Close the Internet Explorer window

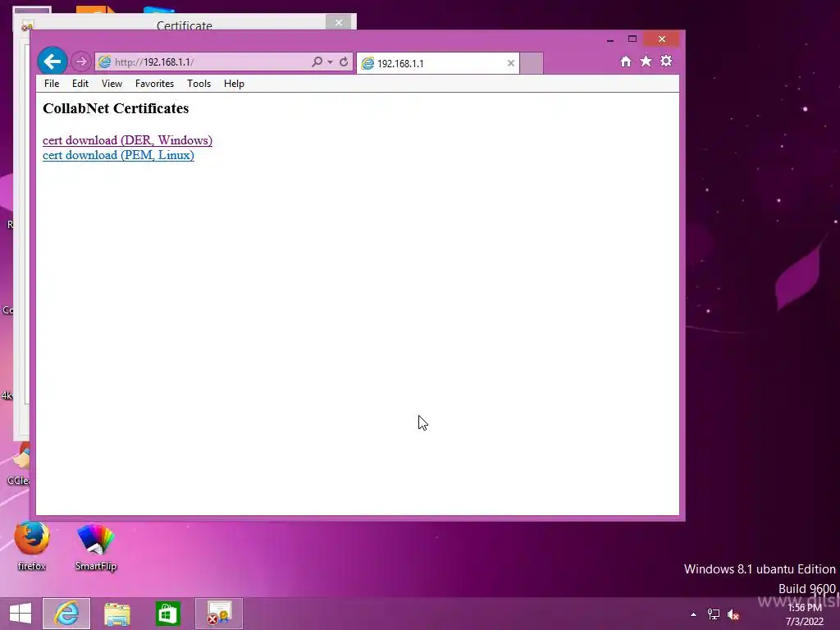[662, 39]
